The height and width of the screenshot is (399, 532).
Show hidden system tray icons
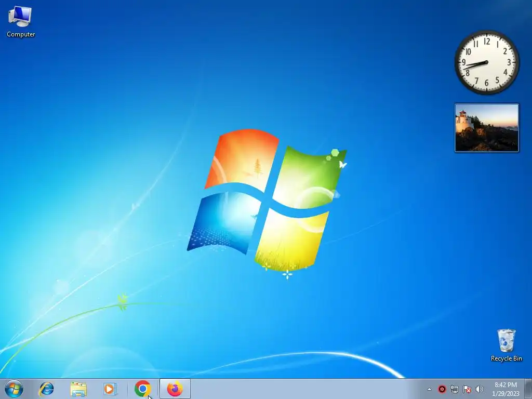[x=429, y=389]
